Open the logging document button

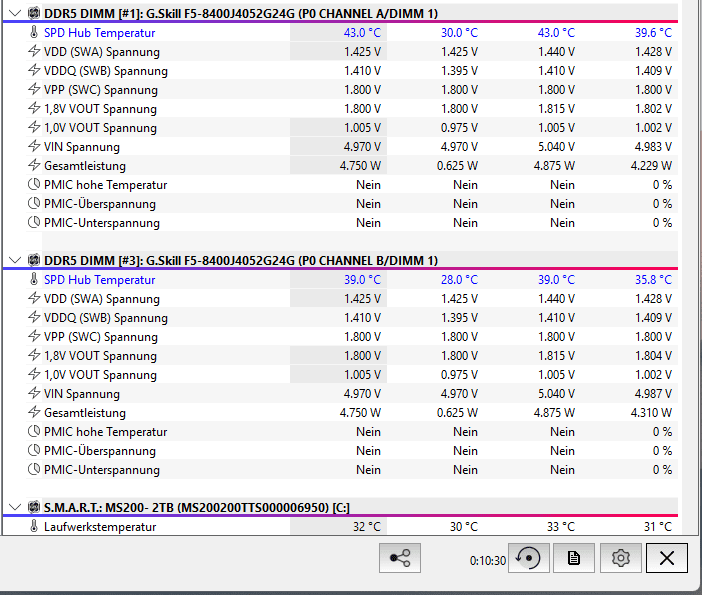(574, 558)
